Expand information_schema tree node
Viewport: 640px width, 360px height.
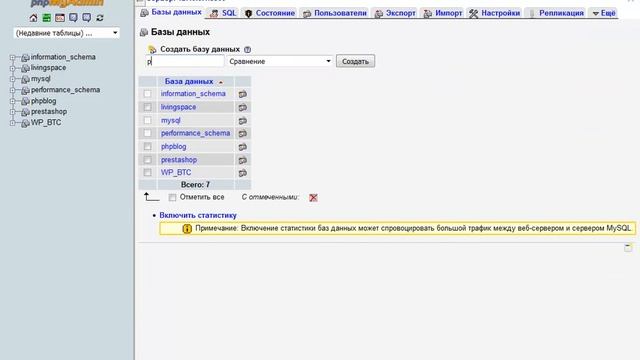point(12,58)
